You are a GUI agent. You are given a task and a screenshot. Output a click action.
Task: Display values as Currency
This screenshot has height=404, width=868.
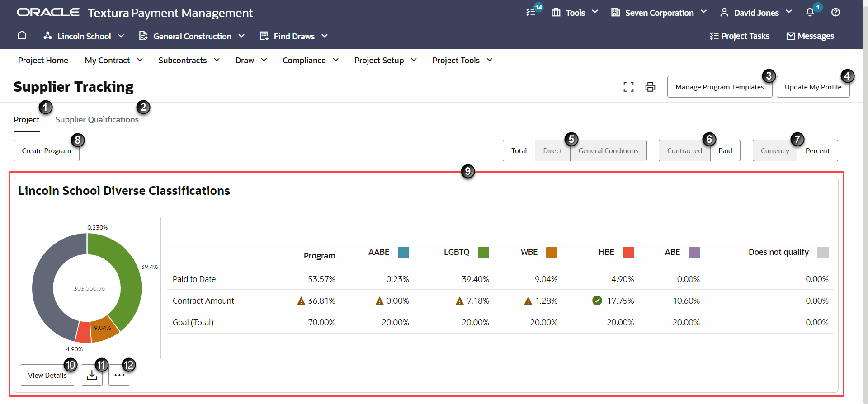(775, 150)
